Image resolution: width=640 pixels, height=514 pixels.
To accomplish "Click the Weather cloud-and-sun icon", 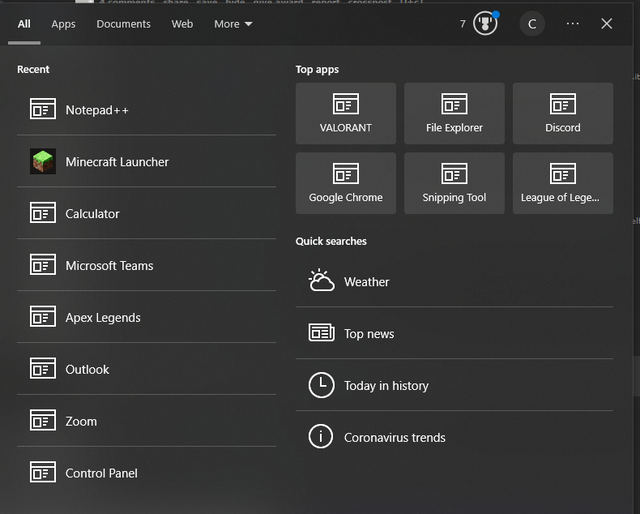I will (321, 280).
